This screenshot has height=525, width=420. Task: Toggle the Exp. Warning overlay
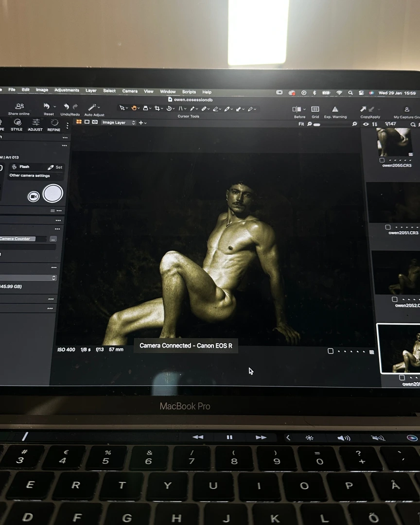[x=335, y=109]
